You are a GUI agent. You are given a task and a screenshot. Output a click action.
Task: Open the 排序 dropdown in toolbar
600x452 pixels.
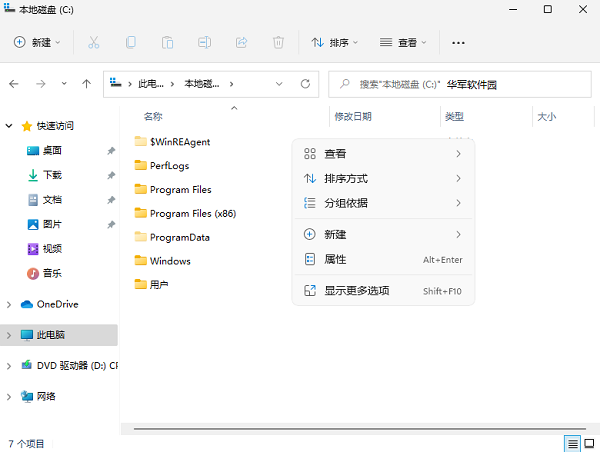[334, 42]
